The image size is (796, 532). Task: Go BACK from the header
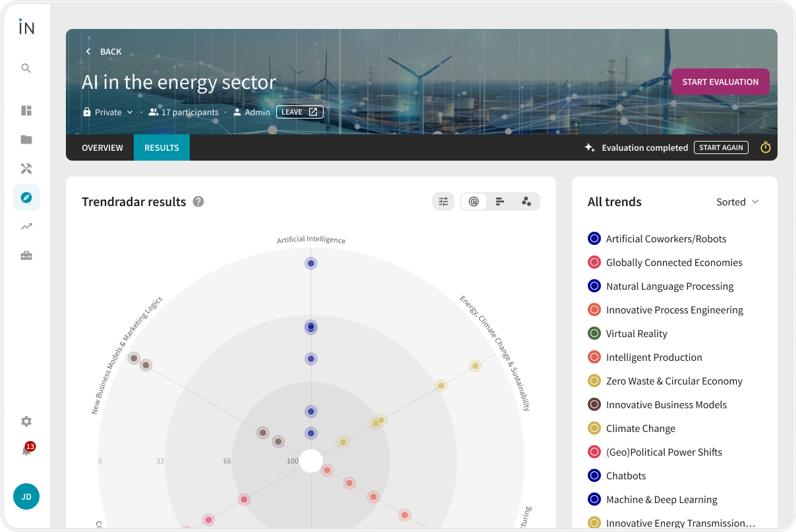(103, 51)
